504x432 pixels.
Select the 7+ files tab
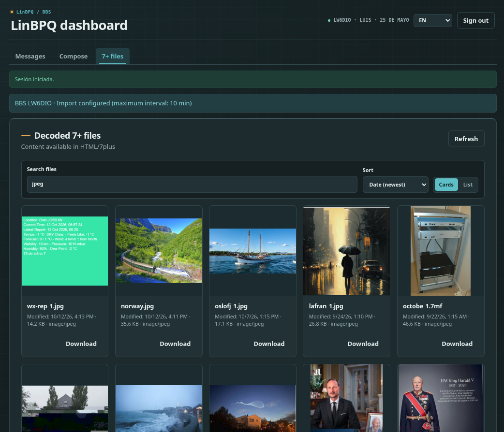(x=113, y=56)
